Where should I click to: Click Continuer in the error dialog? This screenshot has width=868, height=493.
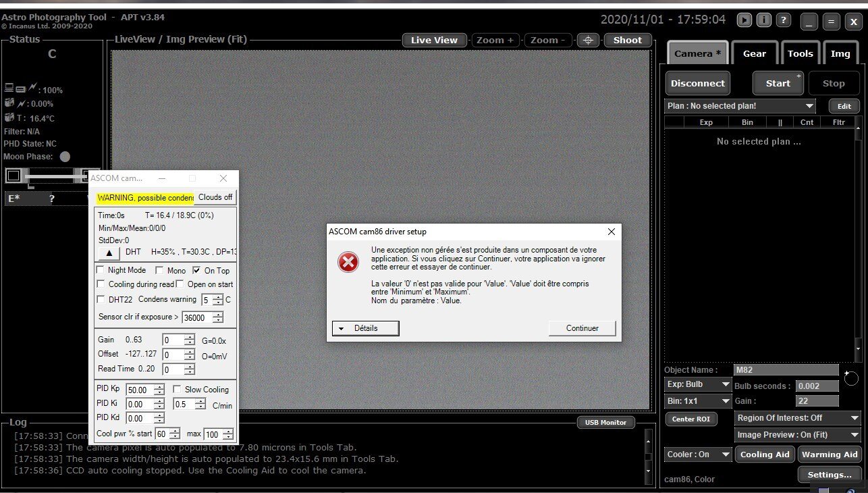tap(582, 328)
